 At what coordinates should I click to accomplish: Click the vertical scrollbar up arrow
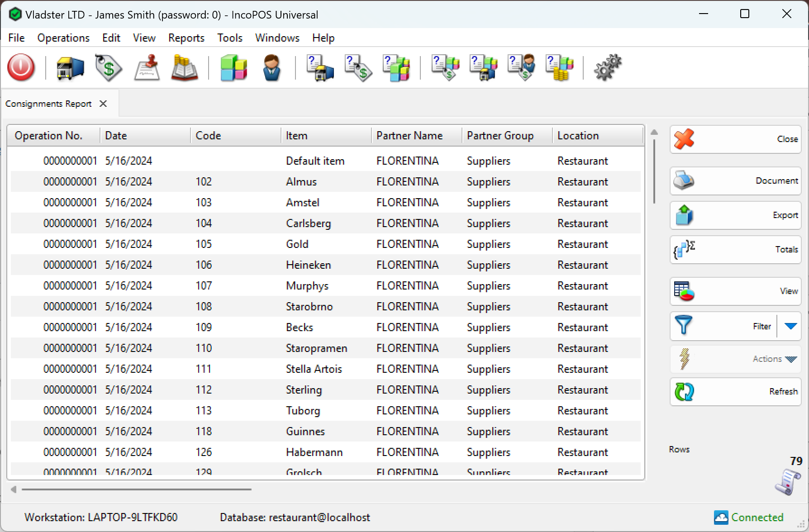[x=654, y=132]
